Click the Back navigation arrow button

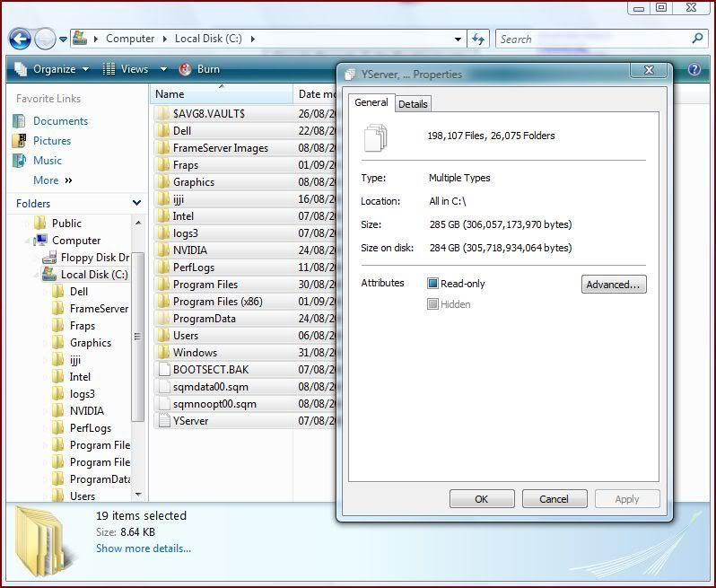(x=20, y=39)
